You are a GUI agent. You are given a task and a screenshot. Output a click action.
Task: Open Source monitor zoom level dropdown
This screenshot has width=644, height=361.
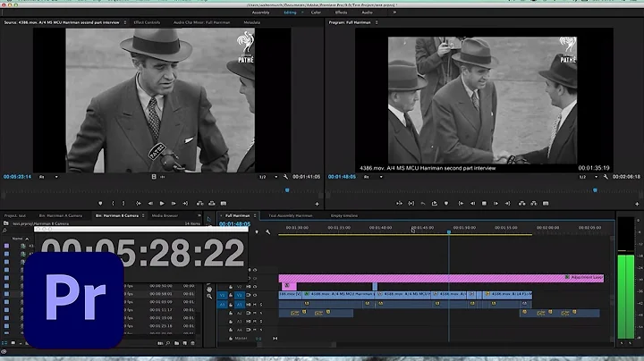pos(48,177)
